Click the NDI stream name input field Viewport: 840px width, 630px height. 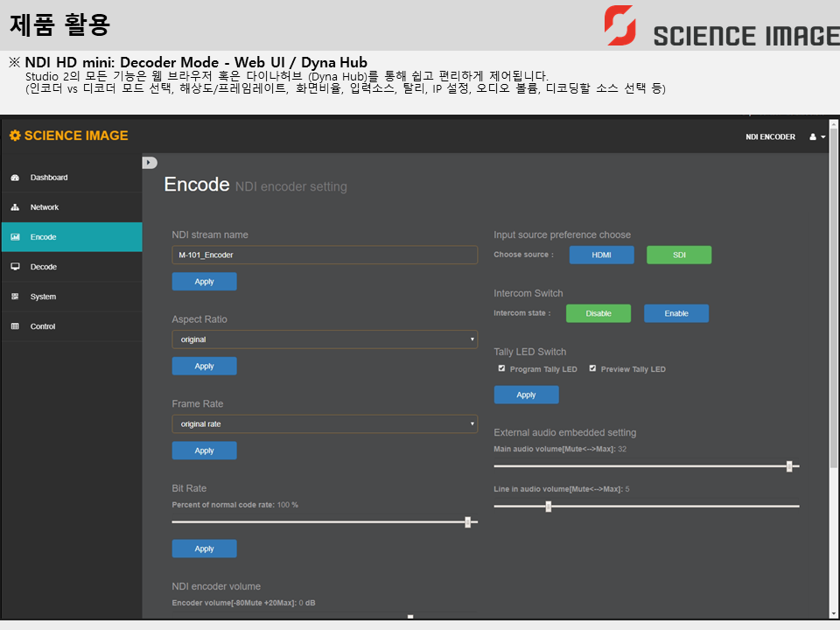[325, 255]
